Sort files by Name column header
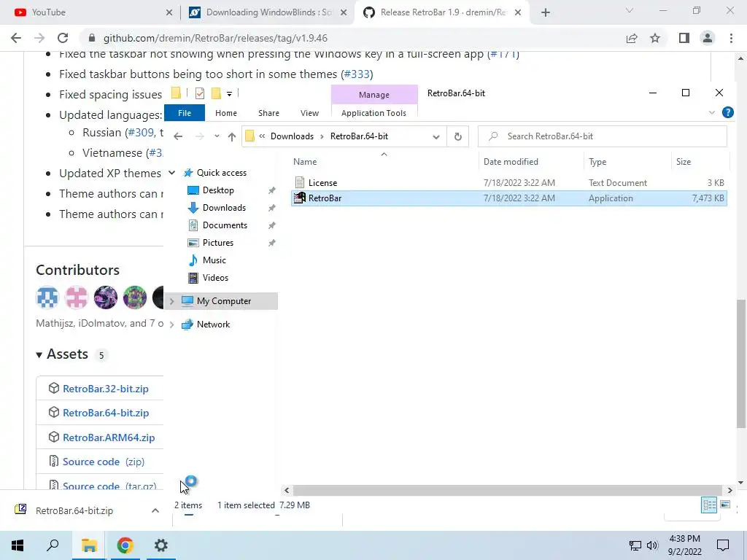The width and height of the screenshot is (747, 560). coord(305,162)
